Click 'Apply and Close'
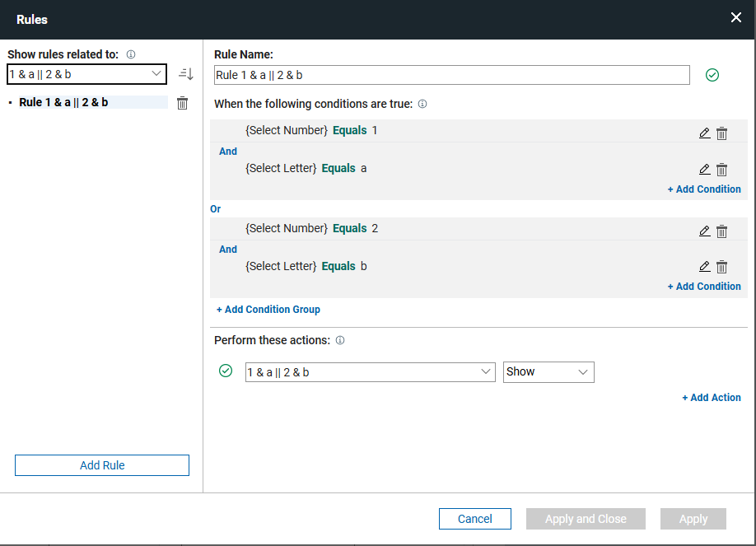 586,519
